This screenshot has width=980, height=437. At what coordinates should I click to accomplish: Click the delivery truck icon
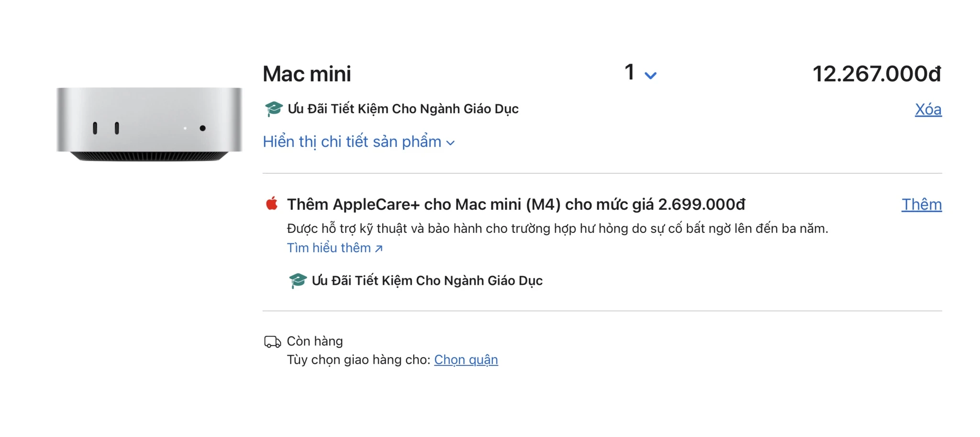point(272,342)
